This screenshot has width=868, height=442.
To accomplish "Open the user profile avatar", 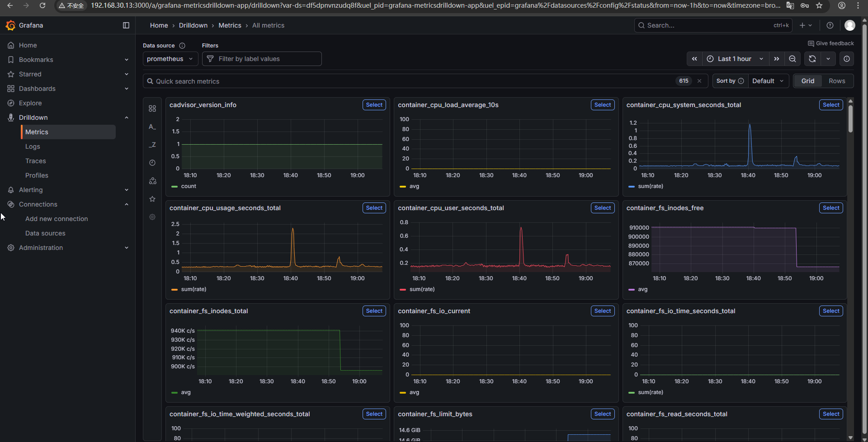I will (850, 25).
